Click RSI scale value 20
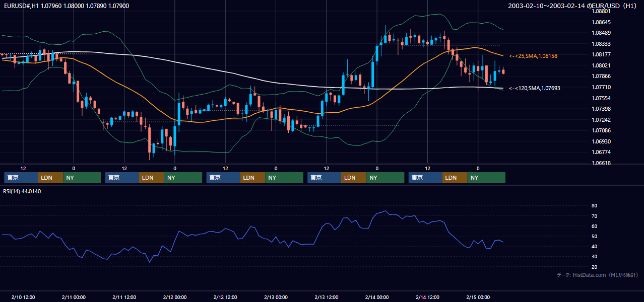644x302 pixels. pyautogui.click(x=594, y=267)
